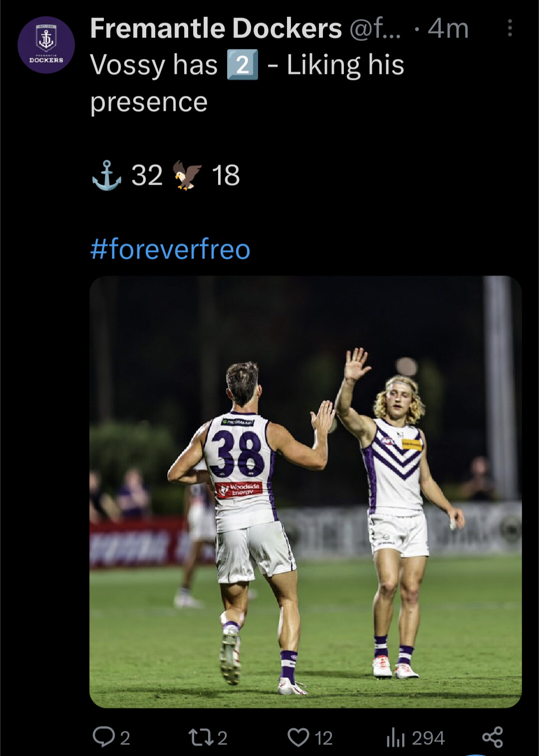Open the Fremantle Dockers profile avatar

pos(46,45)
